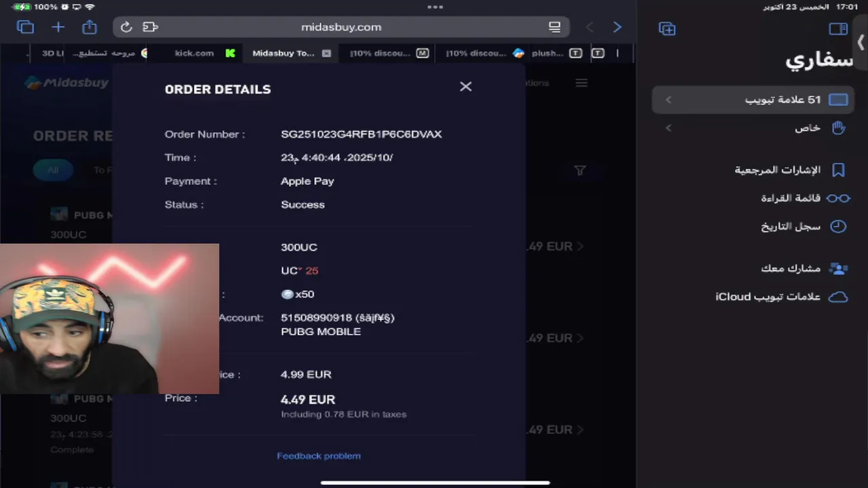Image resolution: width=868 pixels, height=488 pixels.
Task: Open the Share sheet icon
Action: [90, 27]
